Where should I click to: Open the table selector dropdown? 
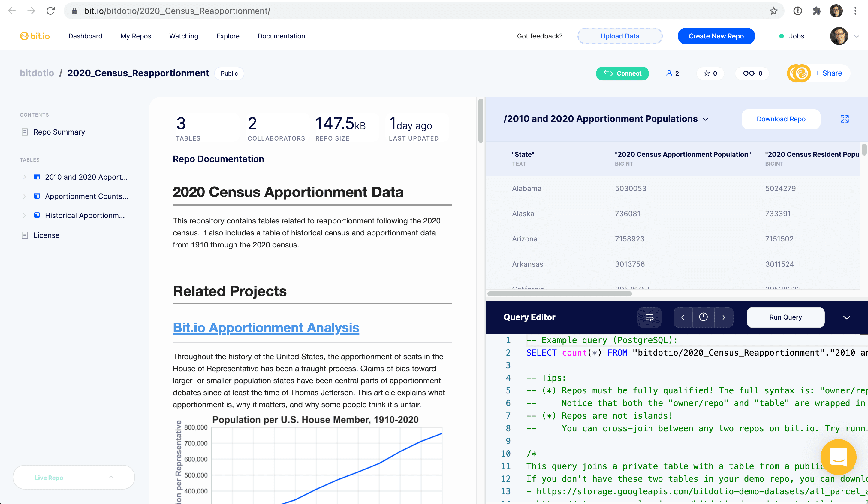[x=706, y=119]
